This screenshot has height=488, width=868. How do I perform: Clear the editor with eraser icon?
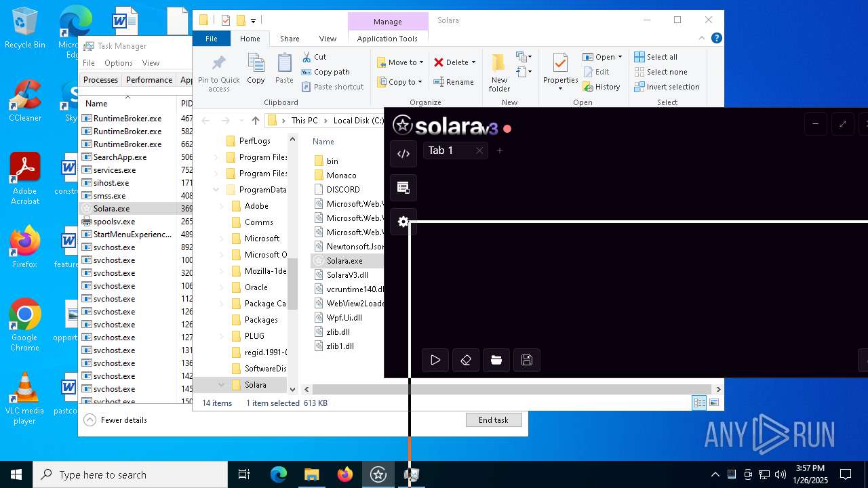[466, 360]
